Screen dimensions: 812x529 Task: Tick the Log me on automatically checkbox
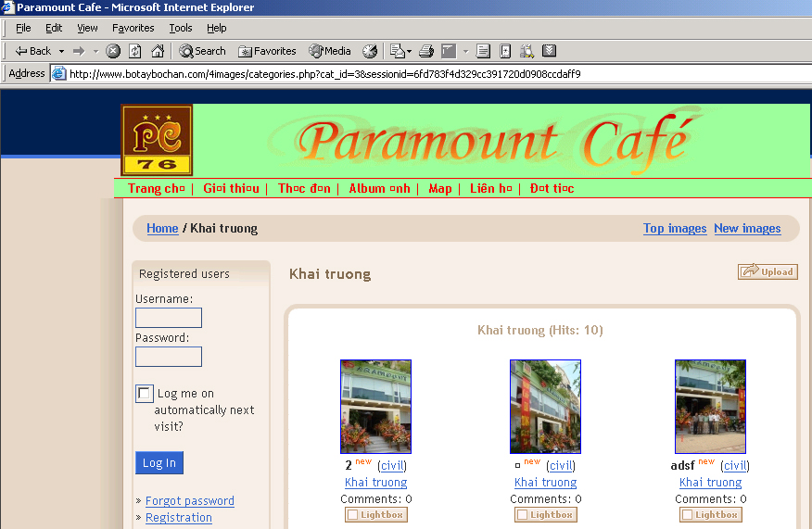click(144, 394)
